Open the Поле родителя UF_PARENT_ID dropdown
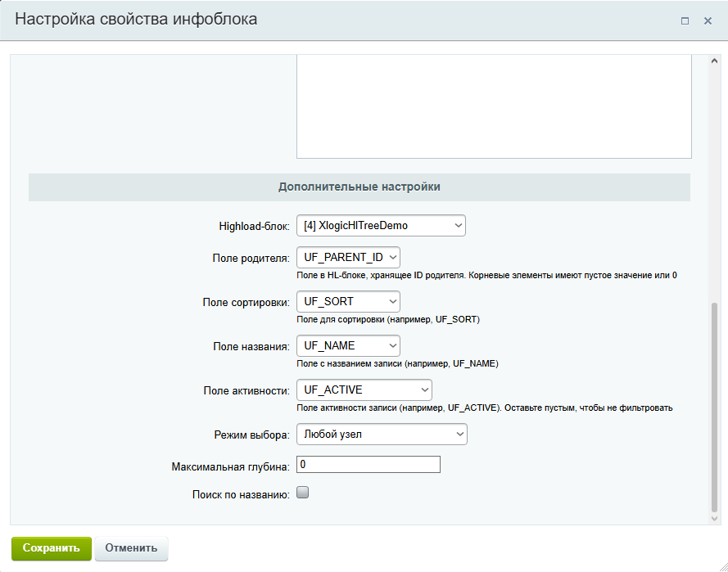The width and height of the screenshot is (728, 572). pyautogui.click(x=348, y=258)
